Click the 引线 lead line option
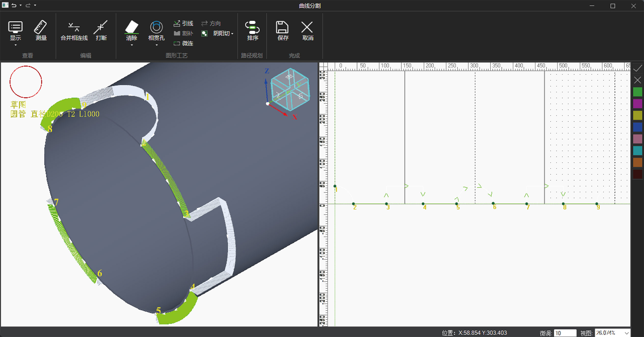Image resolution: width=644 pixels, height=337 pixels. pyautogui.click(x=184, y=23)
